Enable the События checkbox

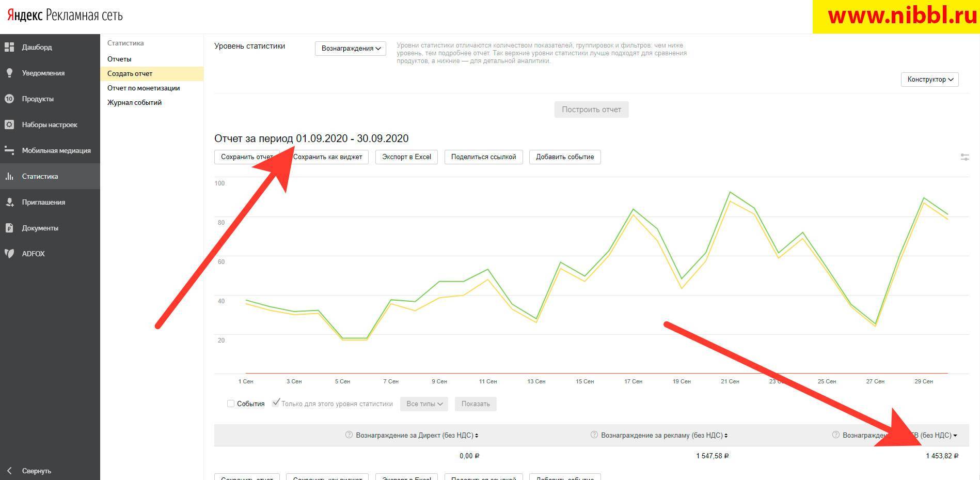tap(231, 404)
